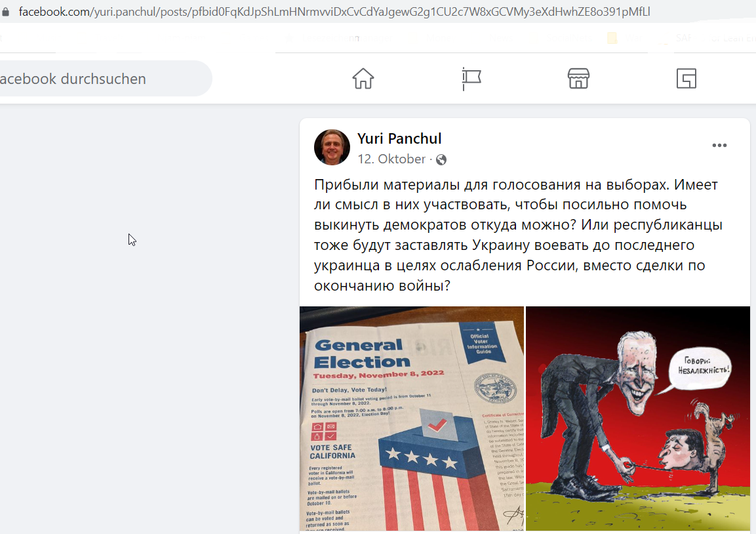Open the Pages flag icon
Viewport: 756px width, 534px height.
coord(471,79)
